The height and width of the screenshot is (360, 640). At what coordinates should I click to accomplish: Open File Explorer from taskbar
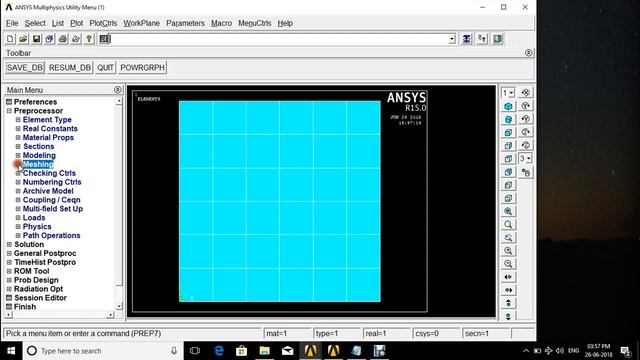pos(264,351)
